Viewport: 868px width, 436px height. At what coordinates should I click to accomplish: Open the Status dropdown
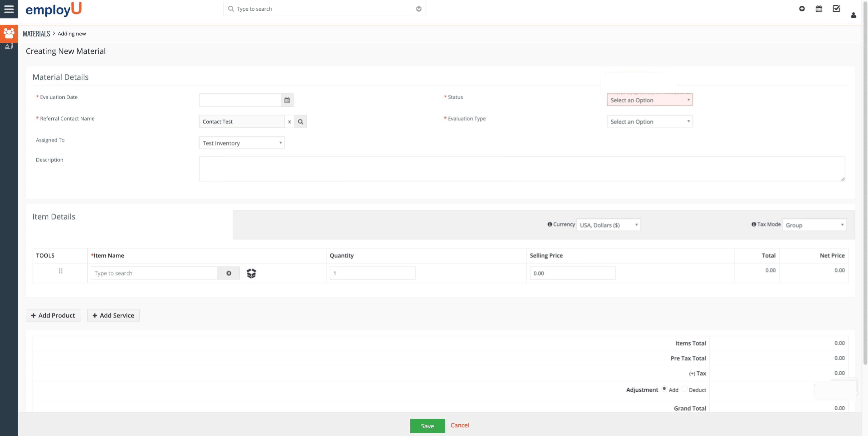pos(649,100)
